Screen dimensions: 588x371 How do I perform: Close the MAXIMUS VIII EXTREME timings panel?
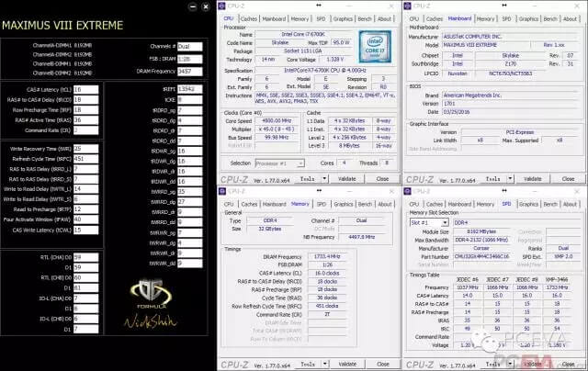(204, 6)
